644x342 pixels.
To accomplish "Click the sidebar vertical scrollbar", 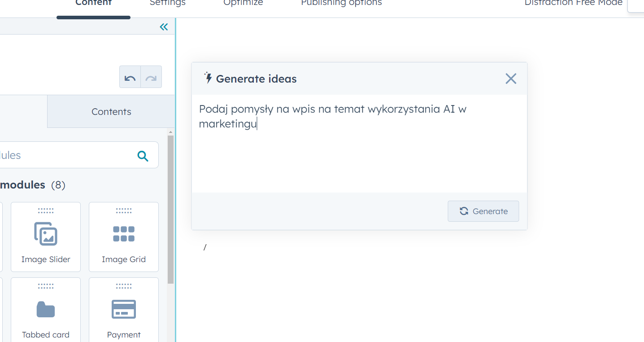I will coord(170,209).
